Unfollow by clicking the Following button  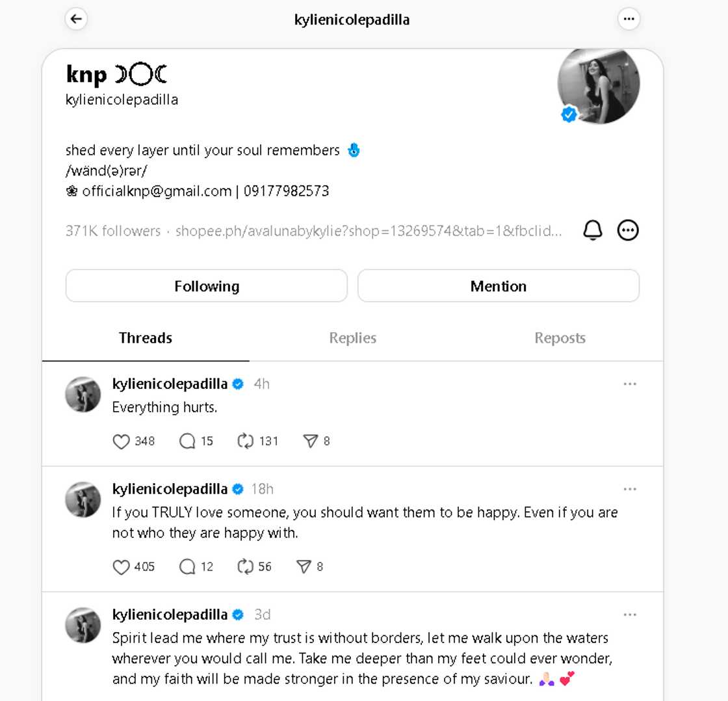[x=206, y=285]
